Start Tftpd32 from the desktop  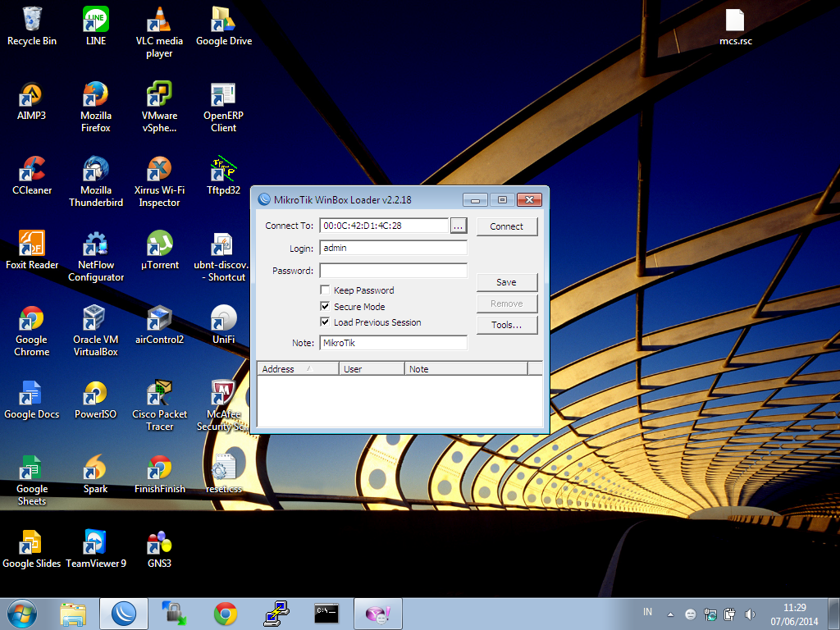pyautogui.click(x=221, y=169)
